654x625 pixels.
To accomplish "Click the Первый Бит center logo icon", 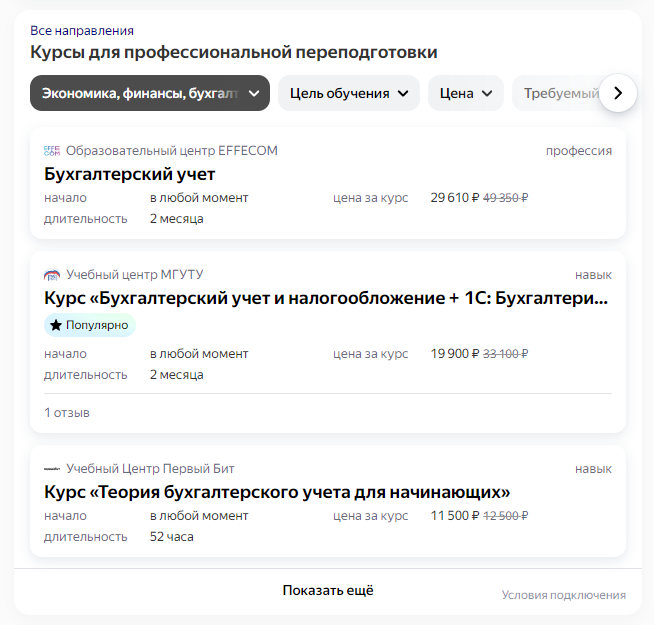I will point(52,469).
